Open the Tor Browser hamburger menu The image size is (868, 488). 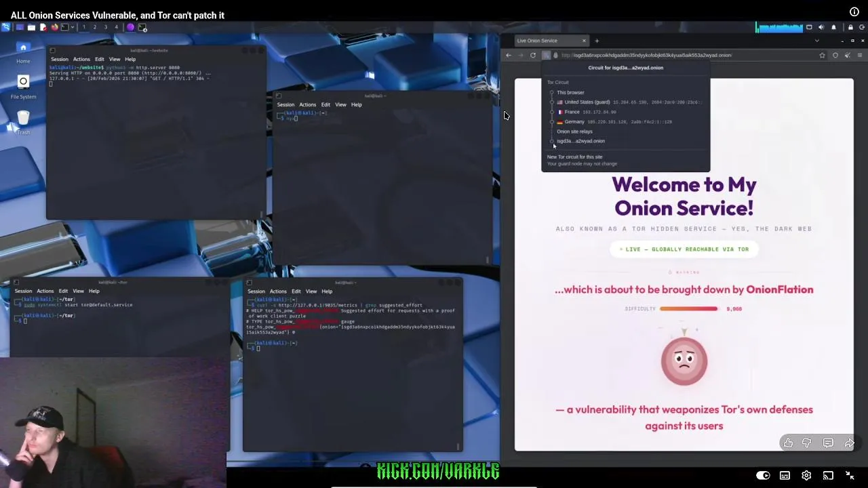tap(860, 56)
